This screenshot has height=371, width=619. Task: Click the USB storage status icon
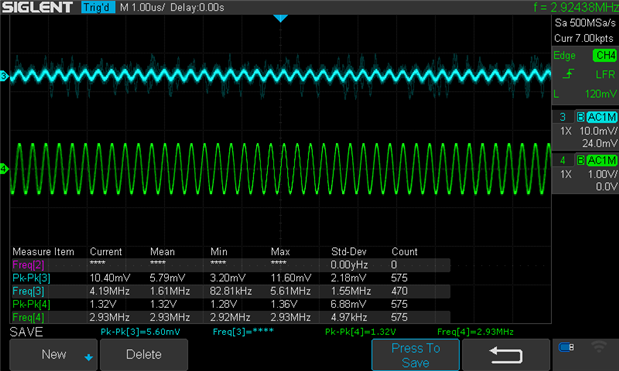566,347
